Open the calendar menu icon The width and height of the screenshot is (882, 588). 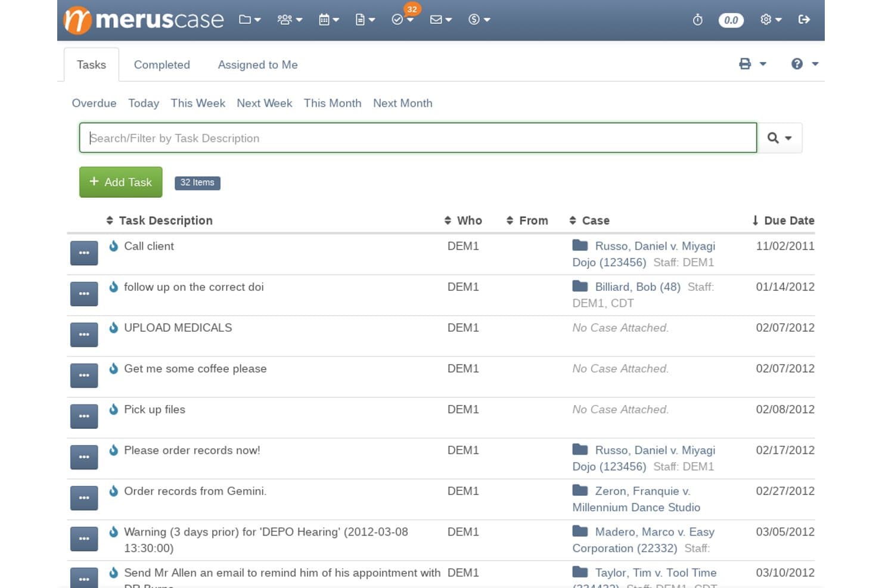(x=328, y=20)
